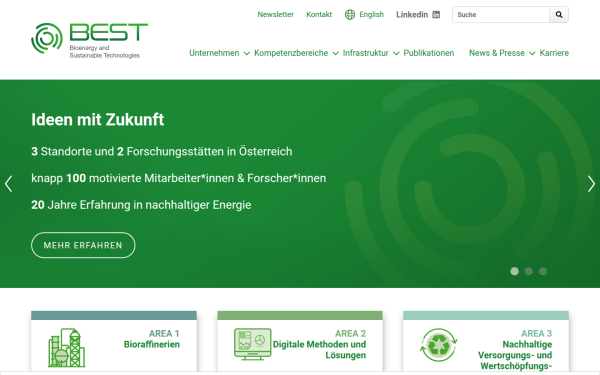Open the Kontakt link
Image resolution: width=600 pixels, height=375 pixels.
(x=319, y=15)
